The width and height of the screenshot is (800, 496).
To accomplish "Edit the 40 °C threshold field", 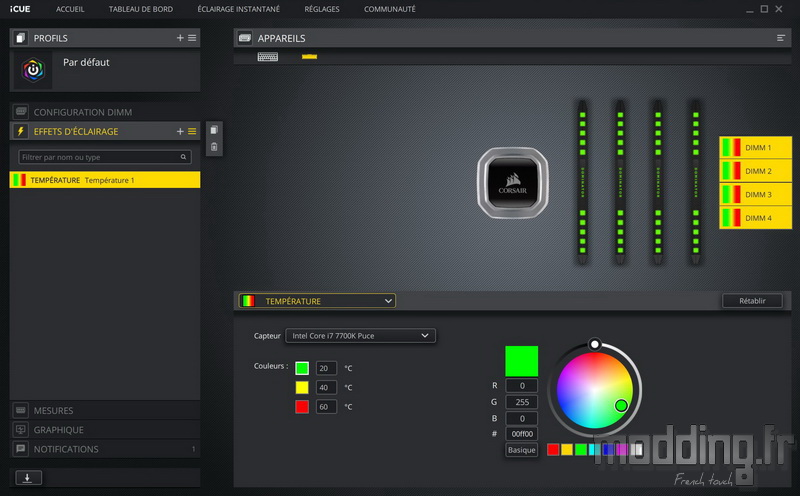I will click(326, 387).
